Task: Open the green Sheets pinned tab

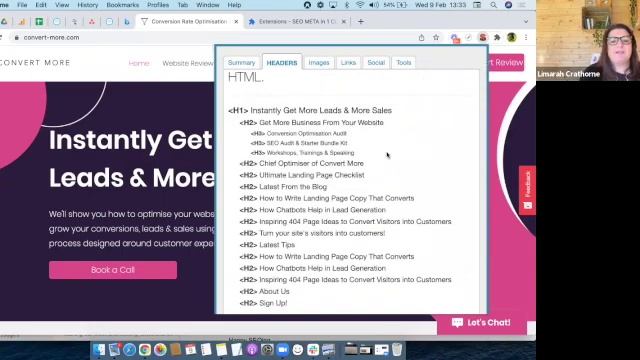Action: tap(39, 22)
